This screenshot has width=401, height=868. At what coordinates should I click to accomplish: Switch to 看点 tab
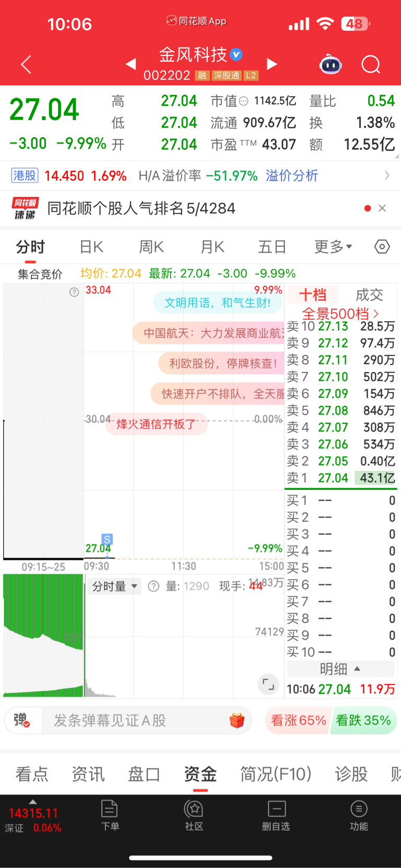point(32,773)
